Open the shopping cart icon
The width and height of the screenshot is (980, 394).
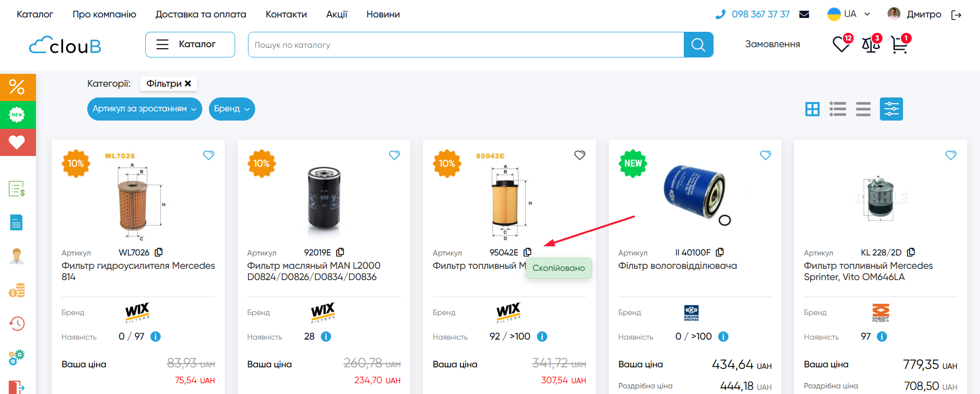click(899, 45)
